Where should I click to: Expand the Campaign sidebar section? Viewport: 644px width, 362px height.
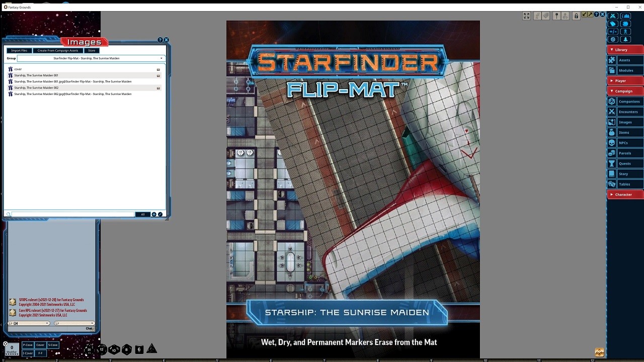[624, 91]
